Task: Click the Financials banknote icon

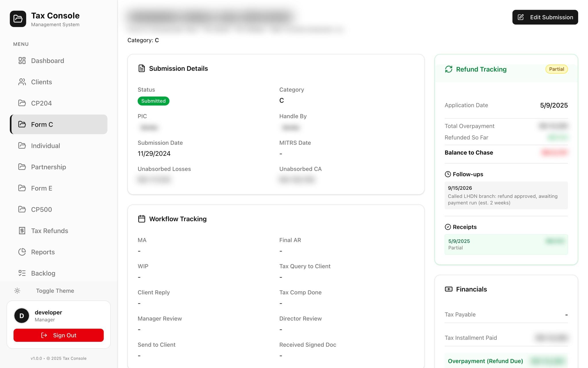Action: [448, 289]
